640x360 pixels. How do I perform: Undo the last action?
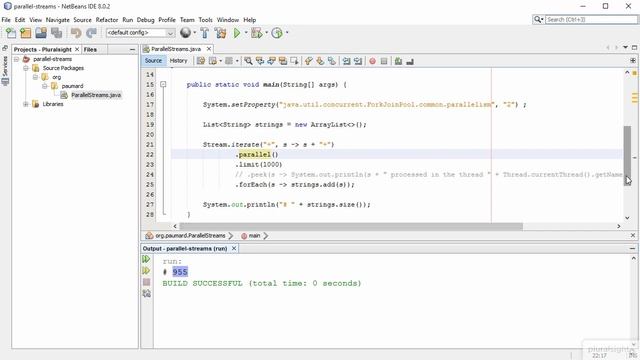(x=76, y=33)
